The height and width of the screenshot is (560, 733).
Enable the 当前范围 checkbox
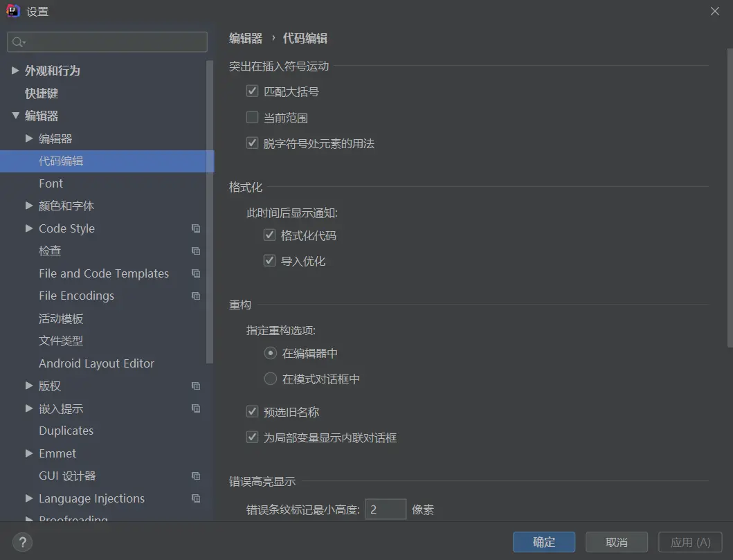253,117
